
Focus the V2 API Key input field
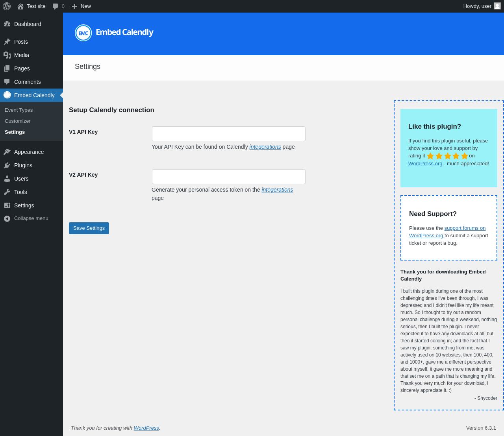tap(229, 177)
